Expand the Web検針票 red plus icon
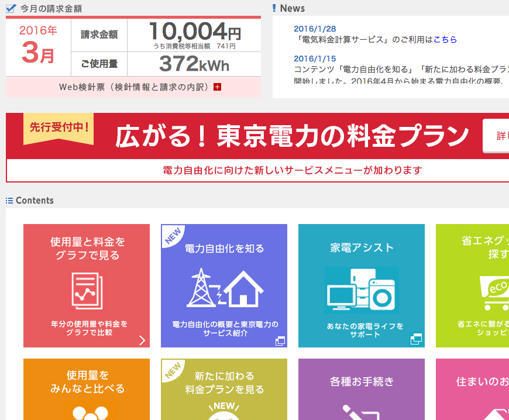This screenshot has height=420, width=509. point(217,87)
